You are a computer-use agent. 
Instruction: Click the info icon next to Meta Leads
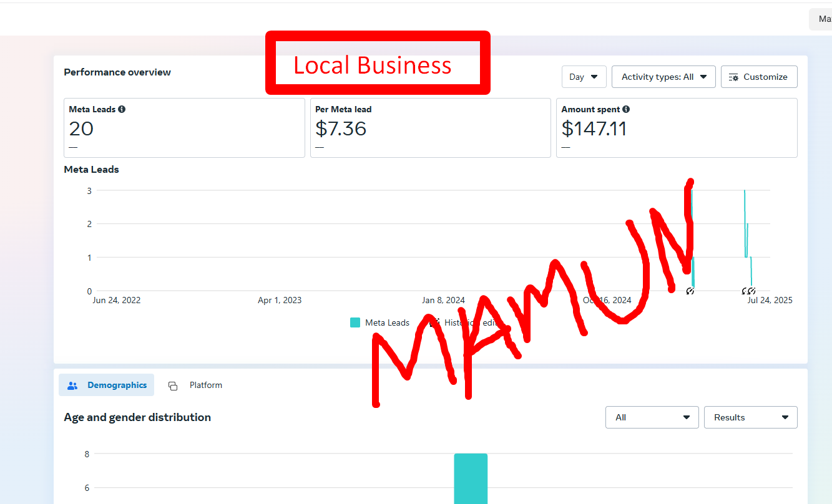(x=122, y=109)
